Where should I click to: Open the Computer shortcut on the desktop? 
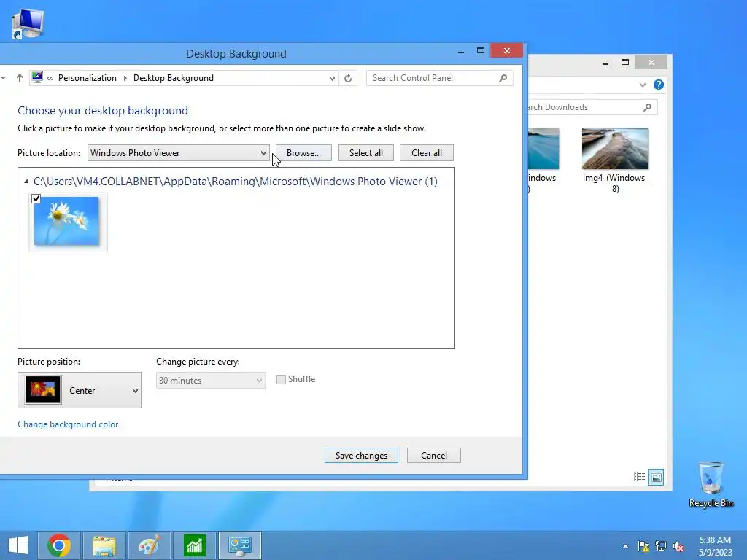(28, 24)
